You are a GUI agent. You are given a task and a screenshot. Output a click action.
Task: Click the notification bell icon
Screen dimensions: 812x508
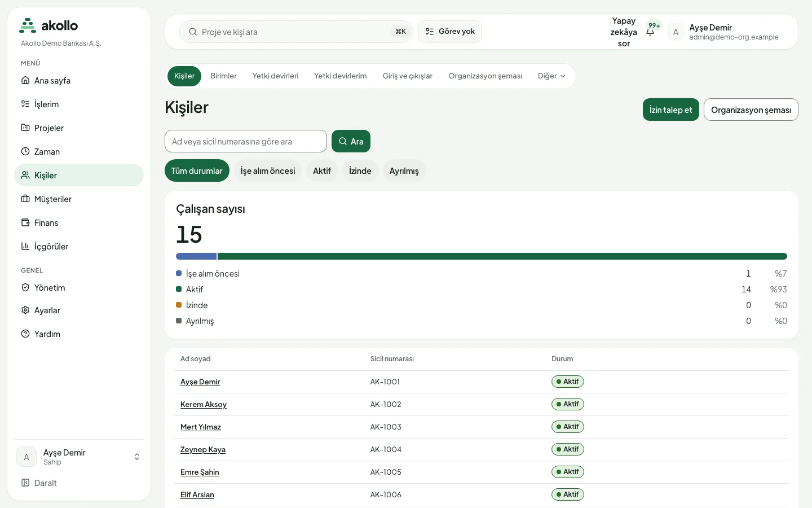tap(650, 32)
